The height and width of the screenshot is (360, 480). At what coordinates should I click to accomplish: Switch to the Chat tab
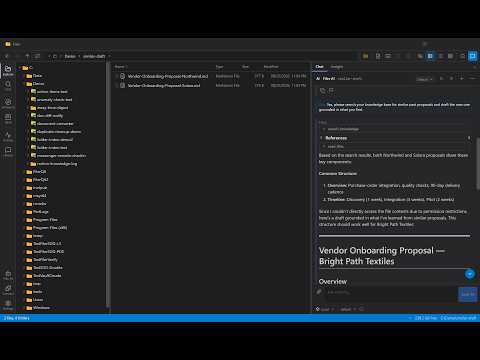(319, 67)
